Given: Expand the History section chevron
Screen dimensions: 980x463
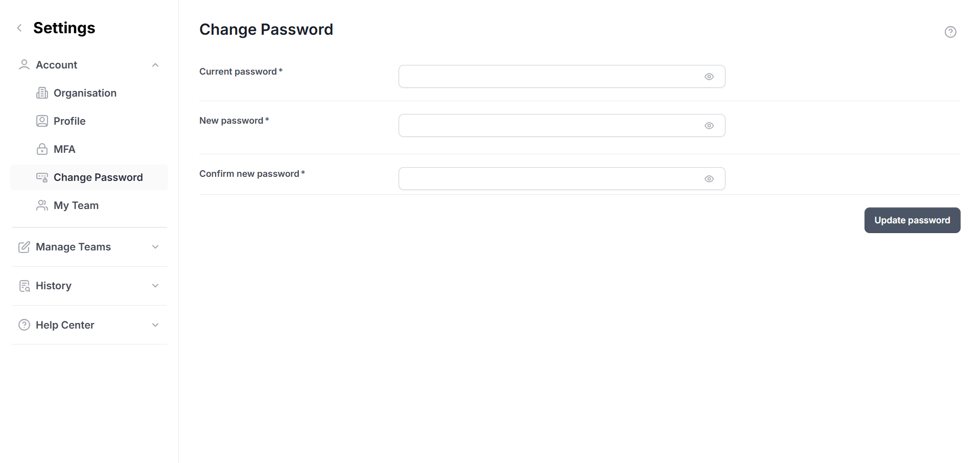Looking at the screenshot, I should pyautogui.click(x=155, y=286).
